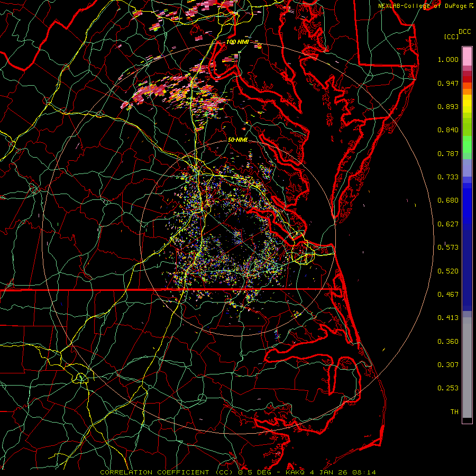Click the 0.840 legend value
Viewport: 476px width, 476px height.
448,130
